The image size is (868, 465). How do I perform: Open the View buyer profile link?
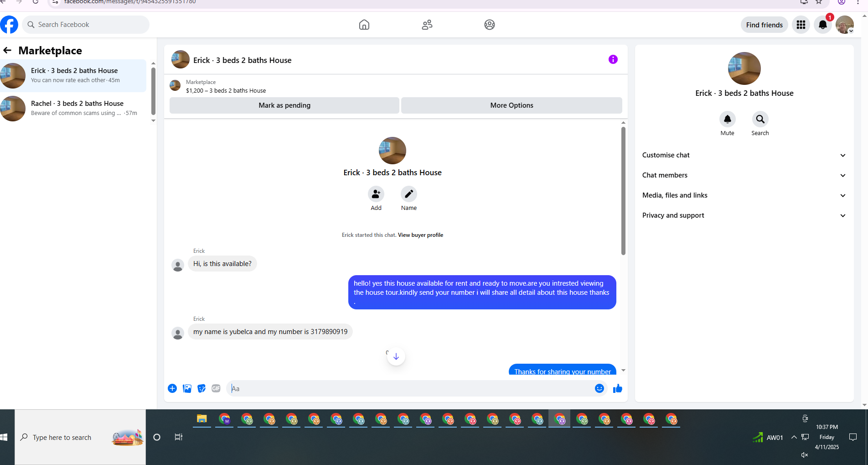pyautogui.click(x=420, y=235)
